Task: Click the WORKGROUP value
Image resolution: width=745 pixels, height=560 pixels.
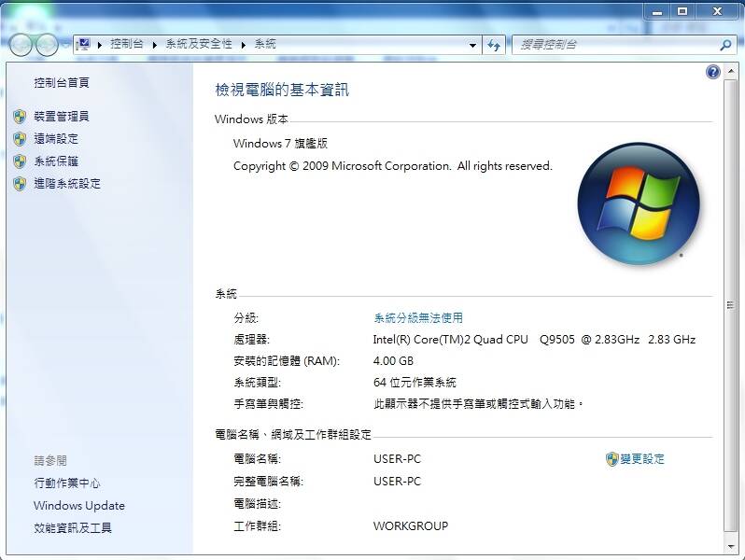Action: (x=411, y=525)
